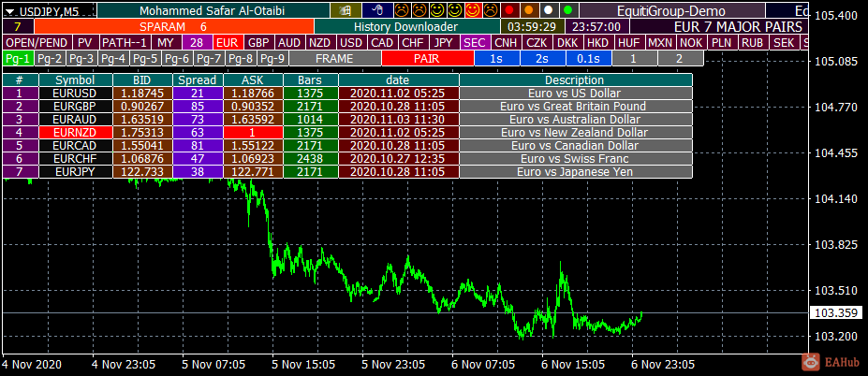Select the 28 pairs button
Image resolution: width=868 pixels, height=376 pixels.
196,43
